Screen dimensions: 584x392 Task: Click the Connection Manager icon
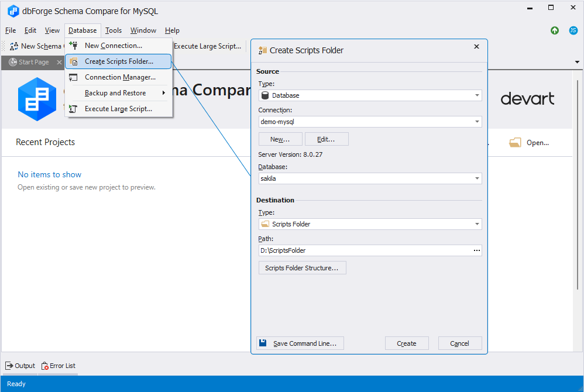[x=73, y=77]
